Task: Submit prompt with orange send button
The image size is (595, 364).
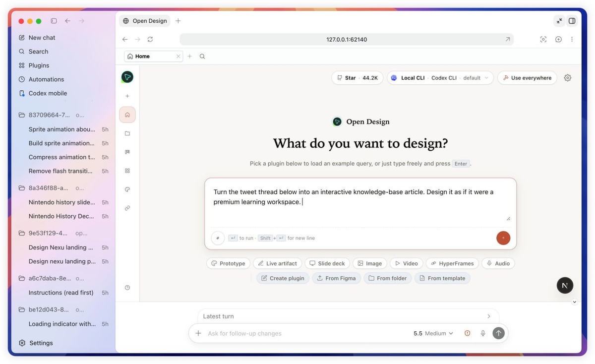Action: tap(503, 238)
